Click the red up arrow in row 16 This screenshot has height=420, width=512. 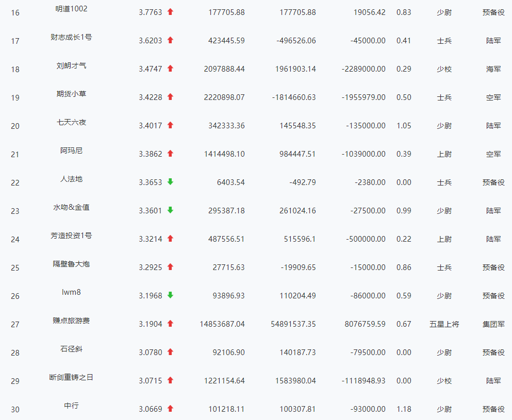(x=170, y=12)
